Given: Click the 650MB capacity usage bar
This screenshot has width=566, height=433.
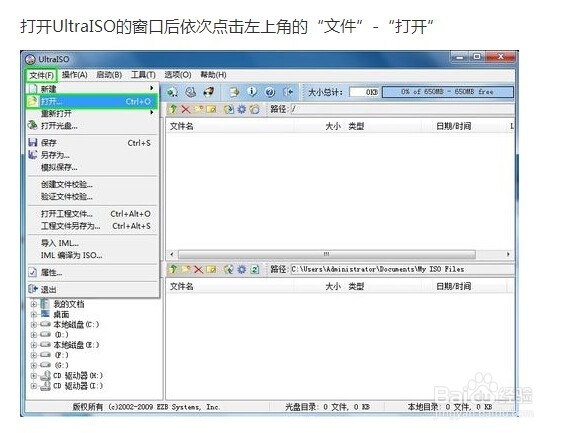Looking at the screenshot, I should (448, 92).
